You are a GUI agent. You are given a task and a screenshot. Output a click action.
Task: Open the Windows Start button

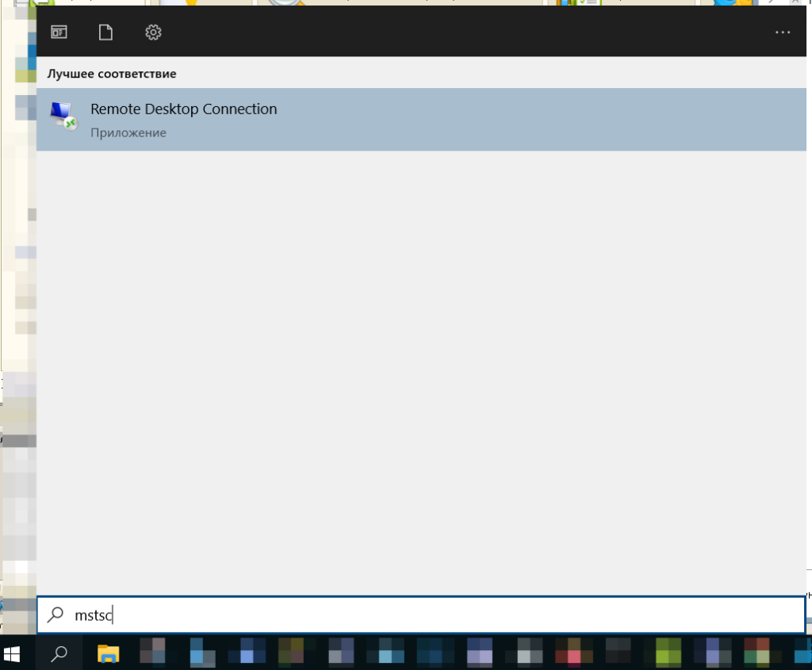click(11, 654)
